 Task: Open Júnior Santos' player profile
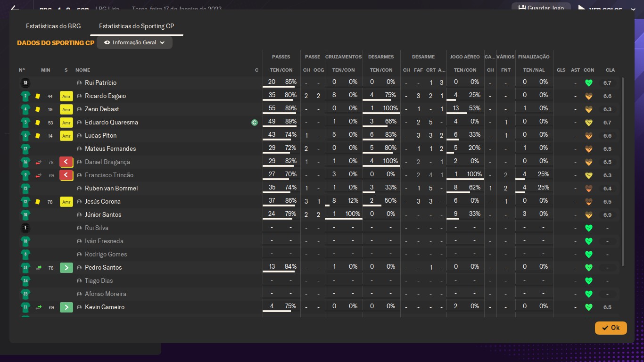pos(103,215)
